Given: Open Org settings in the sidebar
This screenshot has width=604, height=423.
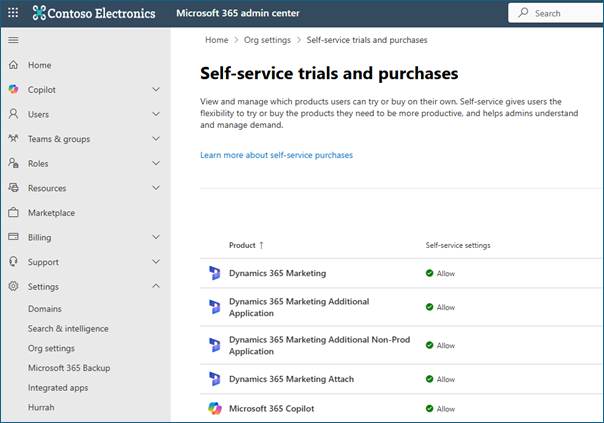Looking at the screenshot, I should (x=51, y=349).
